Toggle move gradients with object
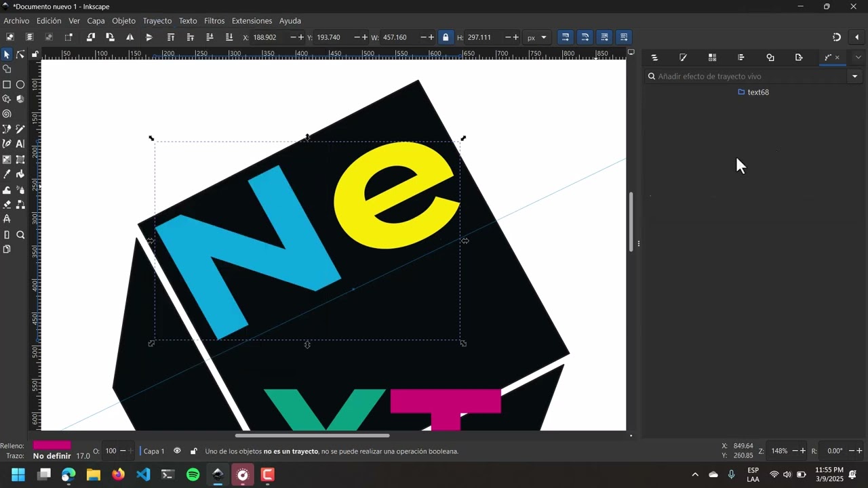Viewport: 868px width, 488px height. click(x=604, y=37)
